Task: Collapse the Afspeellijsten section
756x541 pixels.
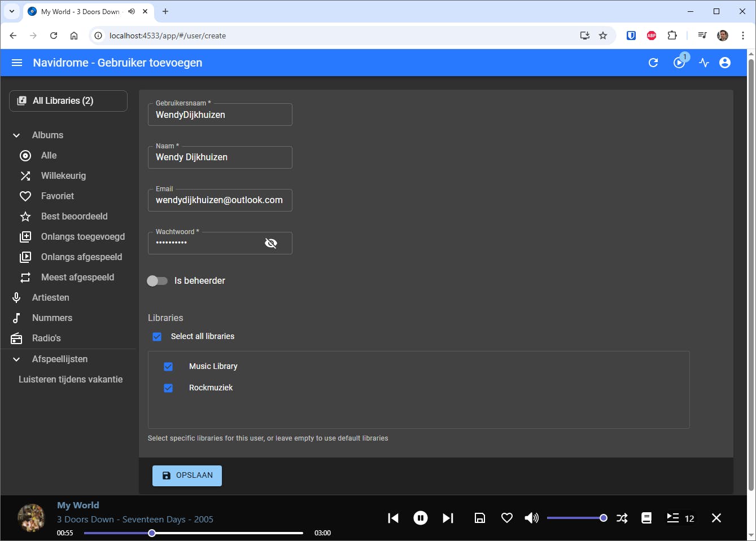Action: point(17,359)
